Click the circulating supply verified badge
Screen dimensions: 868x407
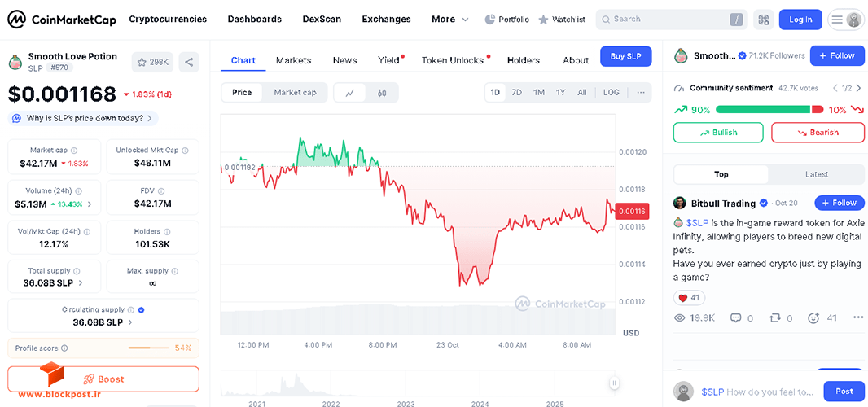(141, 310)
